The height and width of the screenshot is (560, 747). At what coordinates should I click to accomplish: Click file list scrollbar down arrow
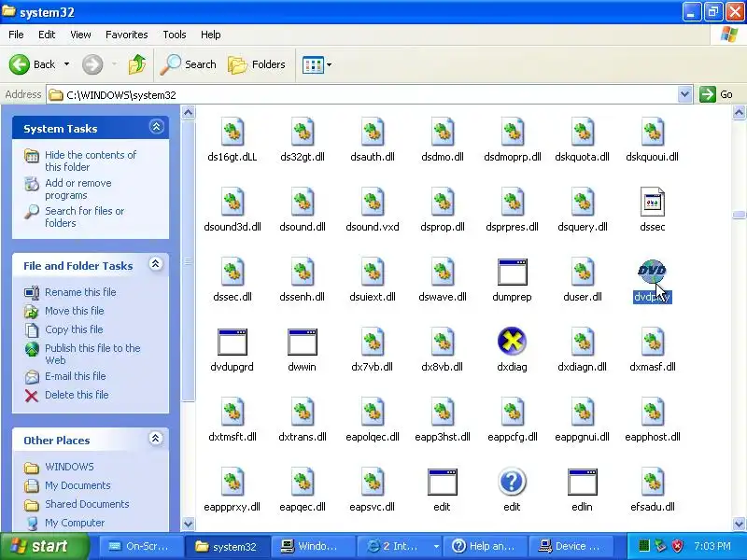739,525
